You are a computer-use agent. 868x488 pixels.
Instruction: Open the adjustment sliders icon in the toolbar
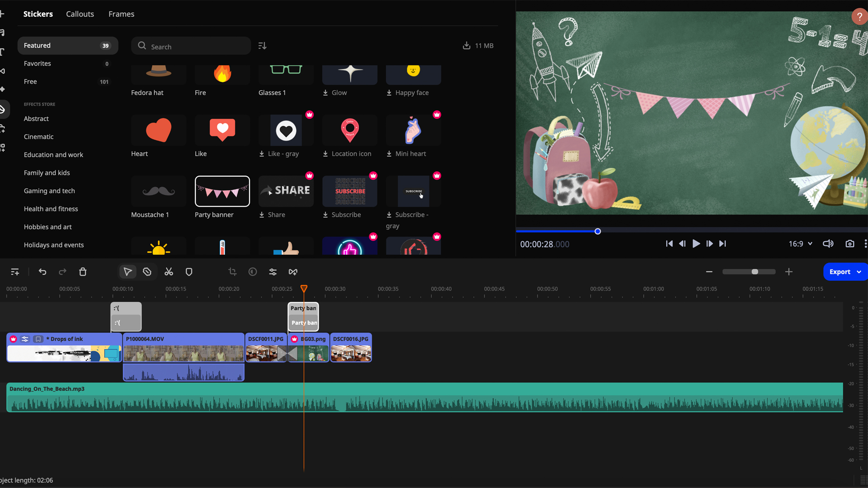pos(273,272)
